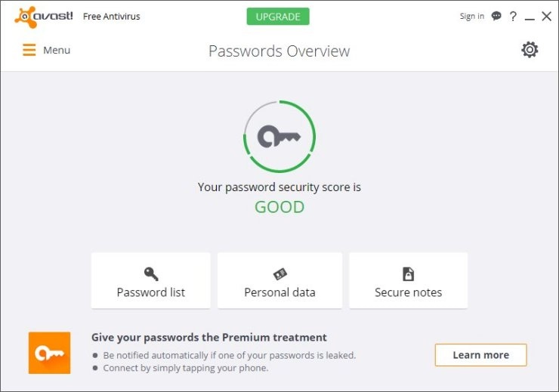Click the Sign in link
Screen dimensions: 559x392
pyautogui.click(x=472, y=16)
